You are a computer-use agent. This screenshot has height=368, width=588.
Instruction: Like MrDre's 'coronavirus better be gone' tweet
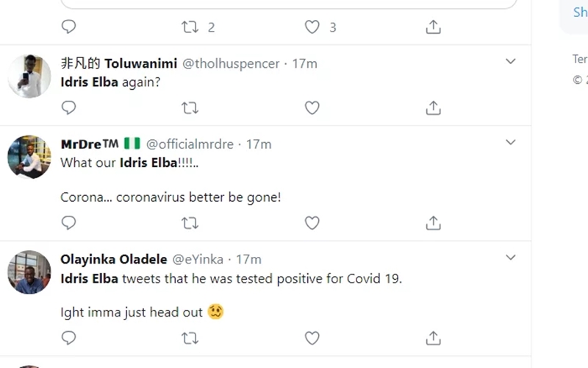312,222
